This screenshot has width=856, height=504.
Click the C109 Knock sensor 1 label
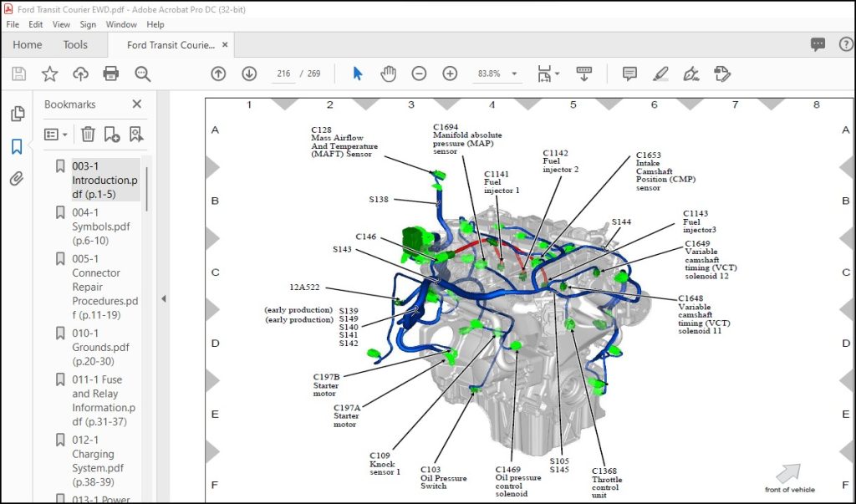click(x=385, y=464)
